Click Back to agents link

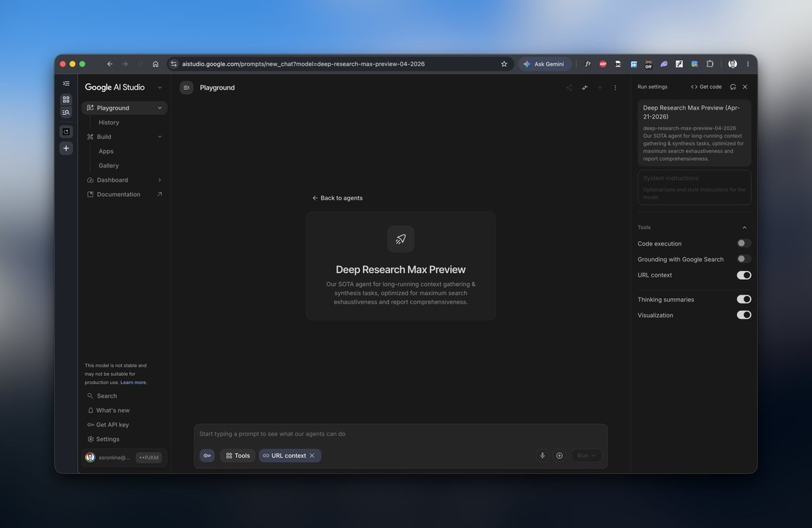coord(337,198)
